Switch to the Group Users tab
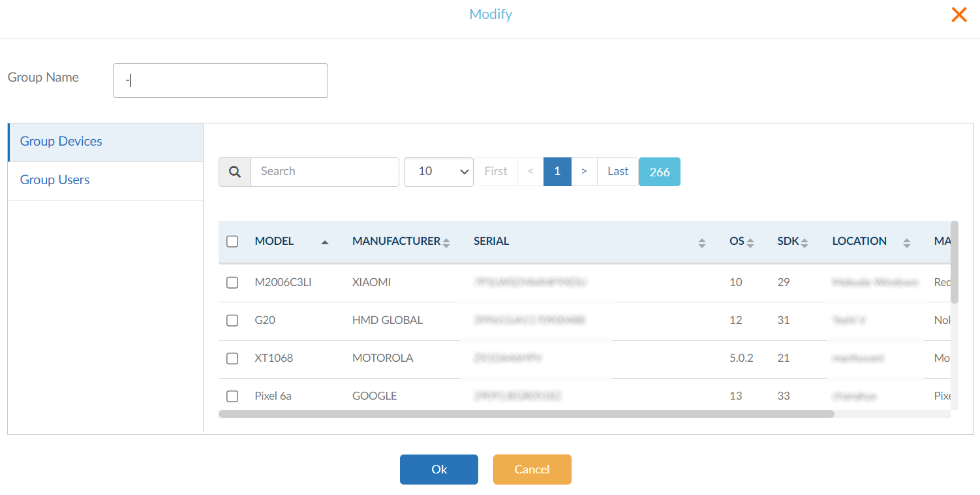980x495 pixels. pos(55,180)
